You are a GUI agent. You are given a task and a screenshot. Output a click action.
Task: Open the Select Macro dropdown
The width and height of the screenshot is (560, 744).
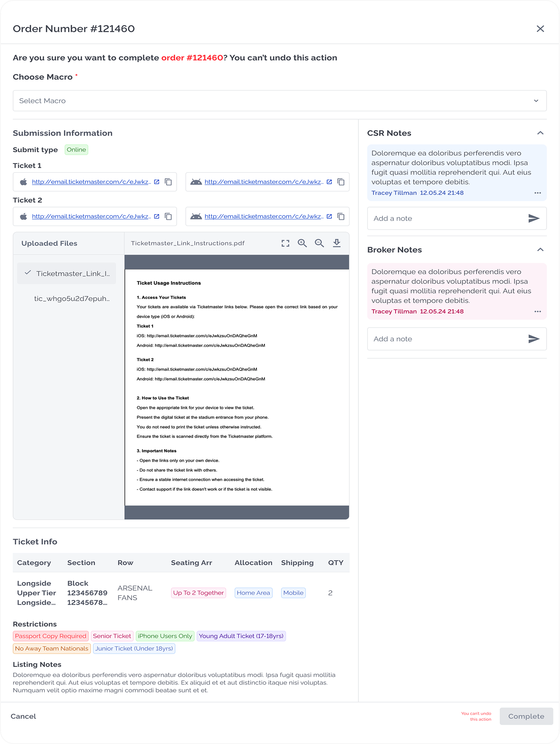[279, 101]
